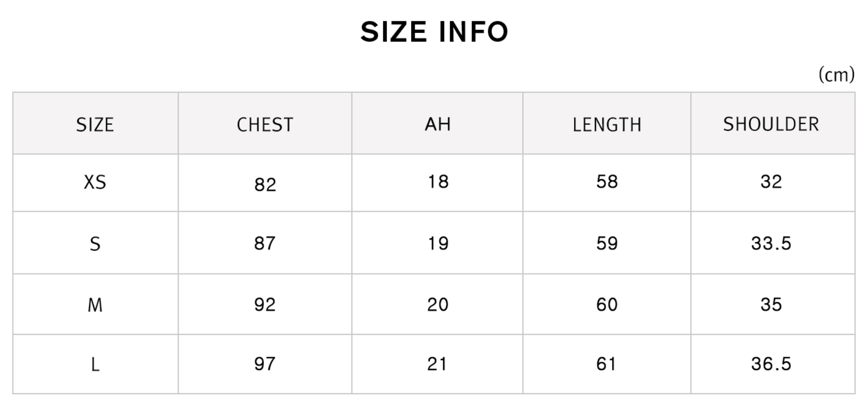
Task: Select the LENGTH column header
Action: tap(607, 124)
